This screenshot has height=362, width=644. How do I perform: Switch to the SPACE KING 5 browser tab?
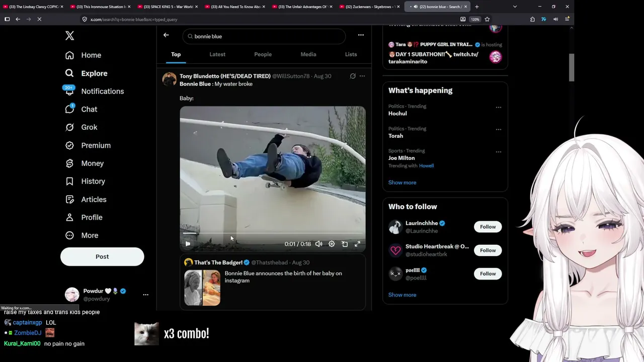(169, 7)
